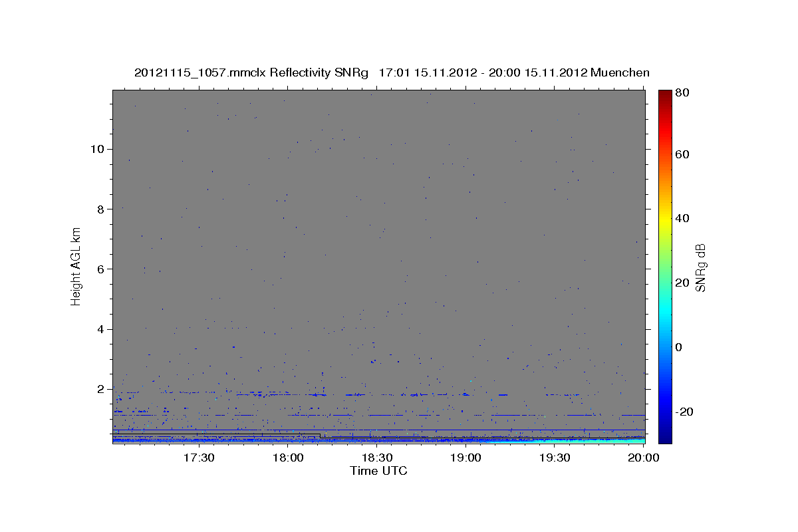Click the 20:00 time tick label
This screenshot has height=532, width=798.
tap(644, 458)
